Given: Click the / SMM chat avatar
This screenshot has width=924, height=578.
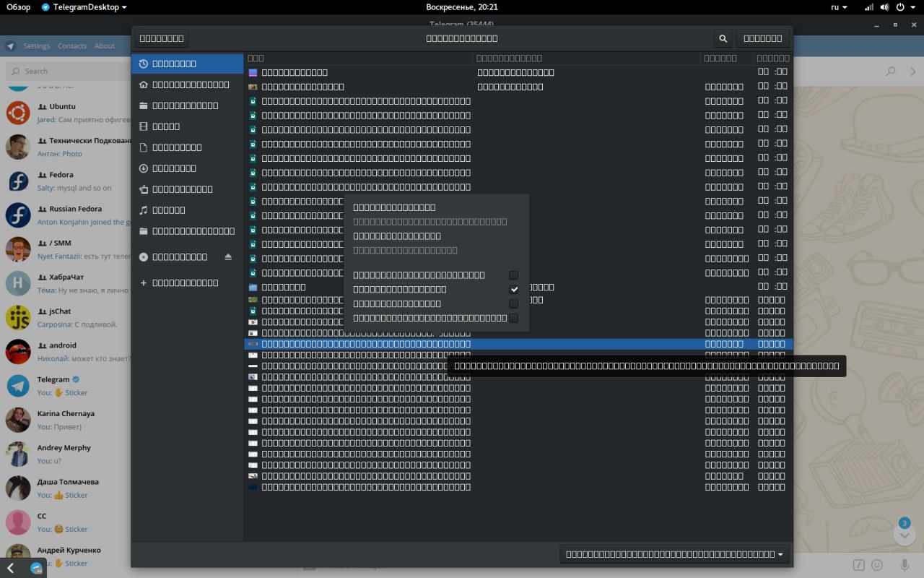Looking at the screenshot, I should coord(18,250).
